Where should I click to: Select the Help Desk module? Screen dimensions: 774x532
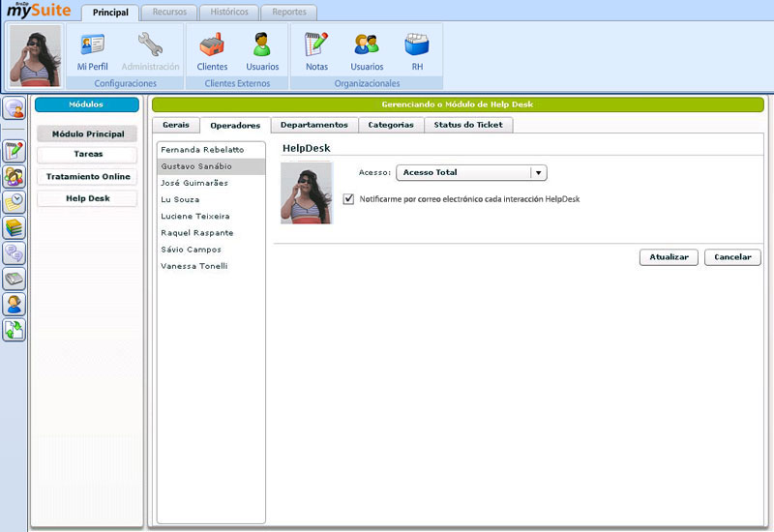click(87, 198)
